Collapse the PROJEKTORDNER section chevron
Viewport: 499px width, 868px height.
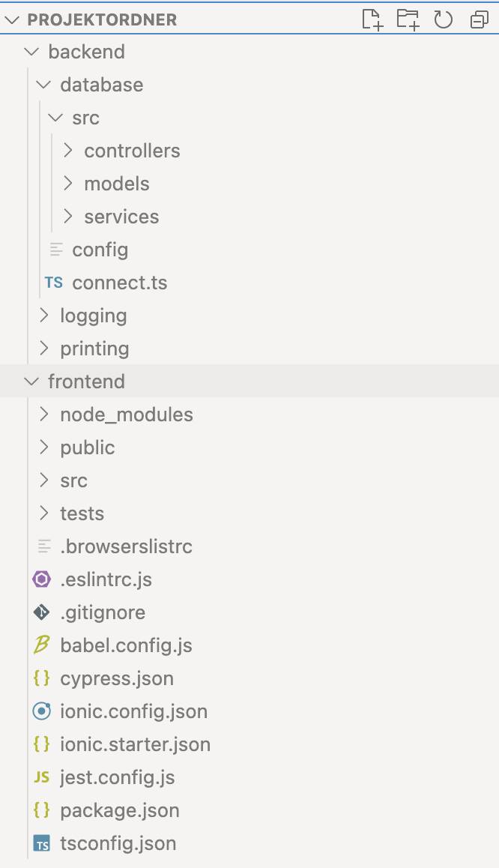[x=12, y=20]
